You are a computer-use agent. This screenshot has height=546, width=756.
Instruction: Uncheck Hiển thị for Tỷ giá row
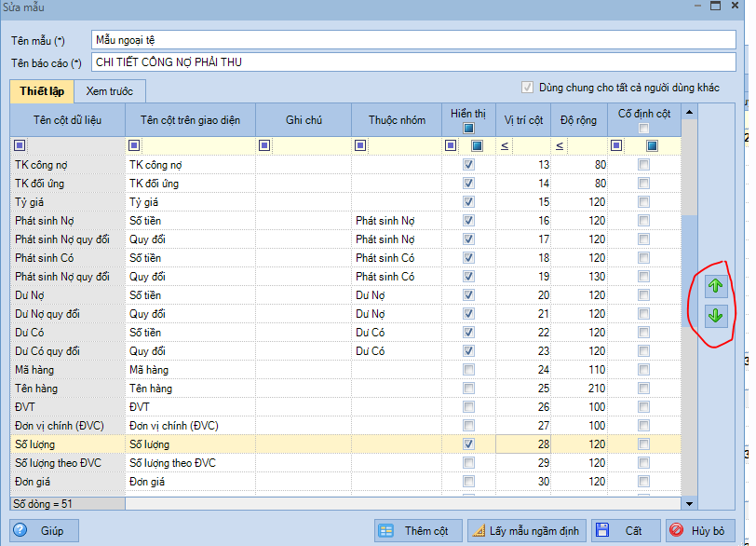(x=468, y=202)
